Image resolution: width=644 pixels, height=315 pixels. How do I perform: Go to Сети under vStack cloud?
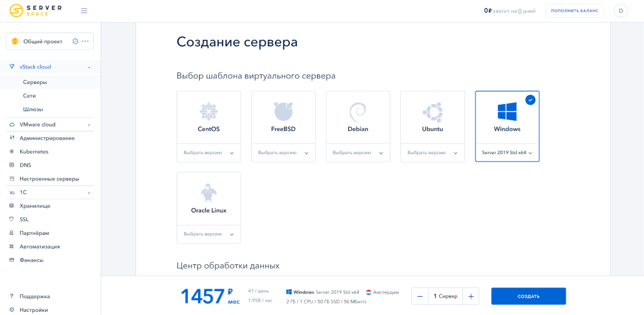click(29, 96)
